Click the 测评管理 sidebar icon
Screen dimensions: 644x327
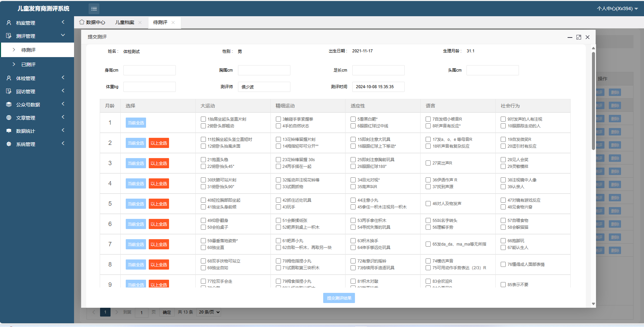tap(9, 36)
